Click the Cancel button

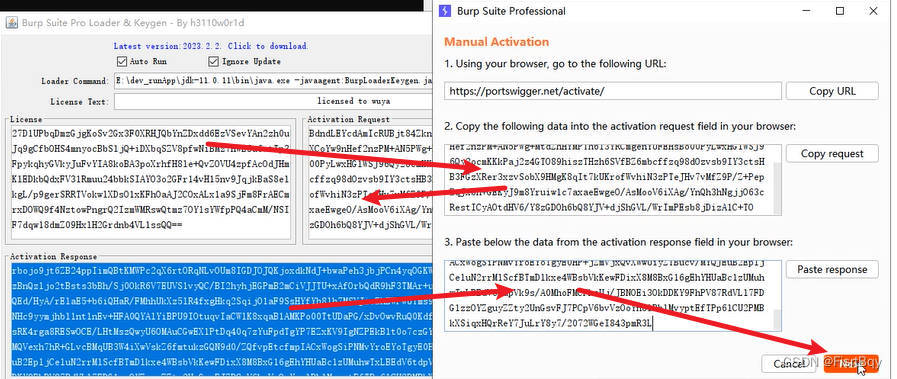click(788, 364)
